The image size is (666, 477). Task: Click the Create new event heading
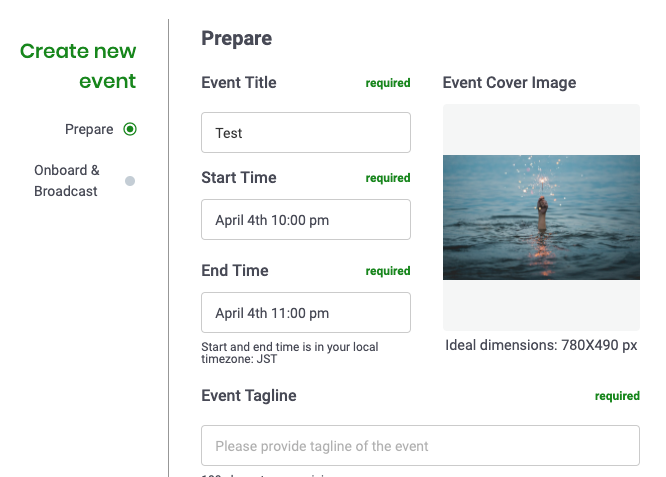[x=78, y=66]
